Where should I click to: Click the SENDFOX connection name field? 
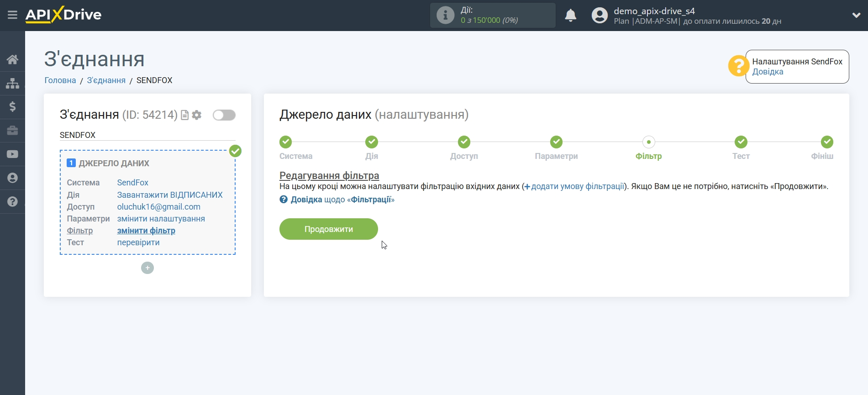(147, 135)
